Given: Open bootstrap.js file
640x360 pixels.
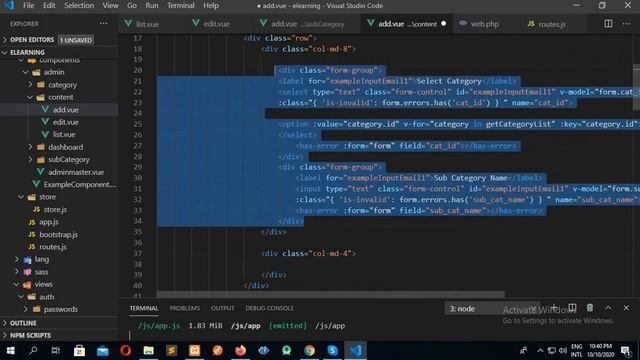Looking at the screenshot, I should [x=58, y=235].
